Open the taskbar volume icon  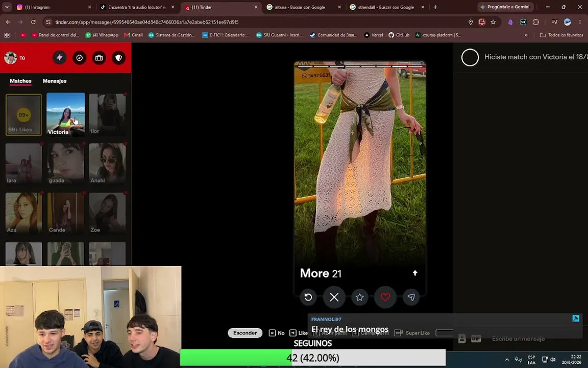pos(553,360)
